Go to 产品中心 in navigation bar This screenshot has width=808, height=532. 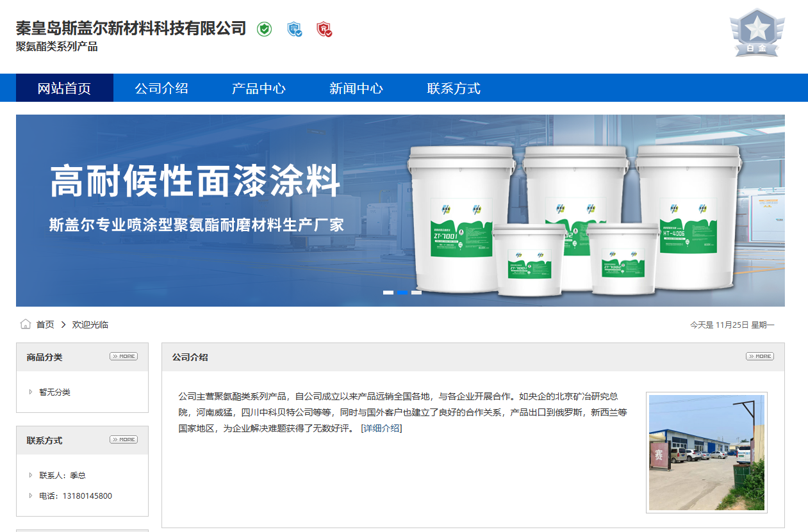click(259, 88)
